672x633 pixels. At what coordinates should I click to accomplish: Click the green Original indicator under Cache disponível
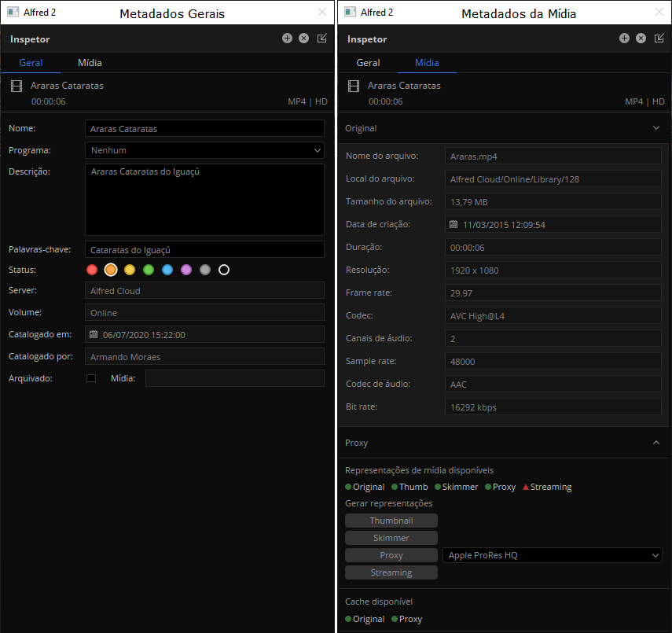pyautogui.click(x=348, y=619)
